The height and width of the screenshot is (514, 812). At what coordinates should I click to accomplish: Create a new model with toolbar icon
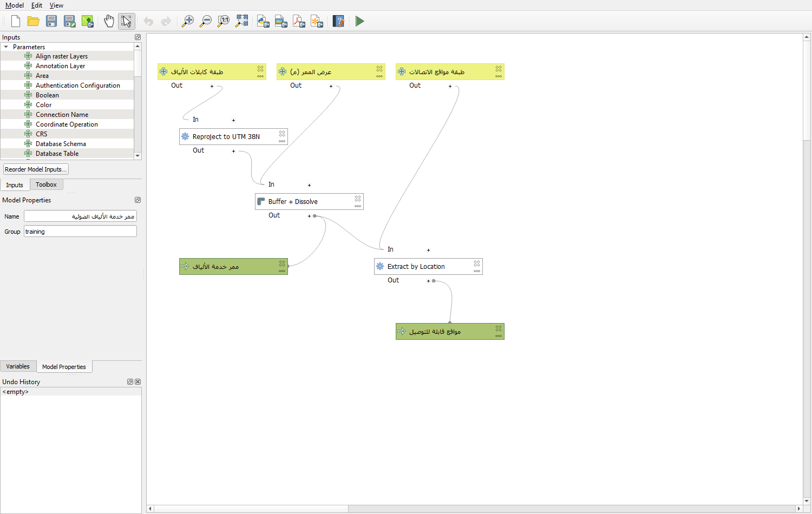pyautogui.click(x=16, y=21)
